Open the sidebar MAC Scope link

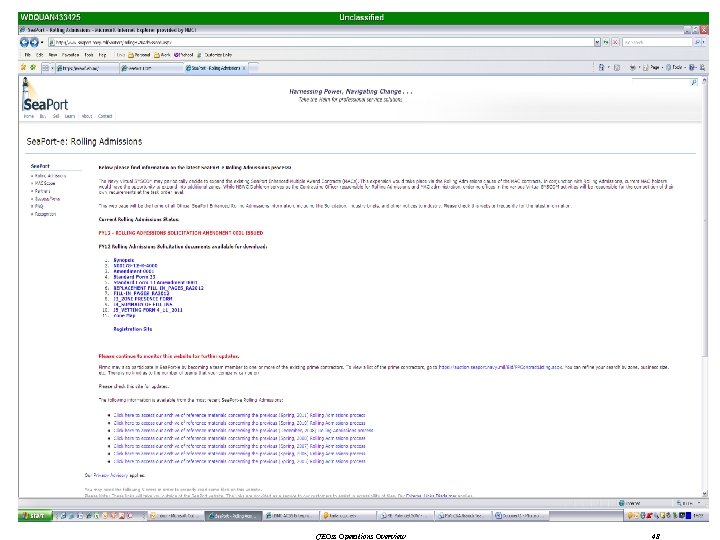[45, 183]
